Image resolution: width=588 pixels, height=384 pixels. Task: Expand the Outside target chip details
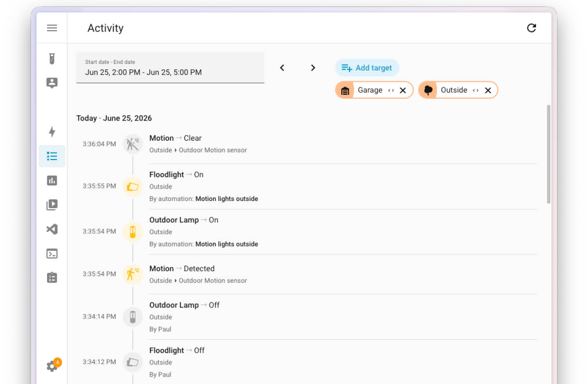click(475, 90)
